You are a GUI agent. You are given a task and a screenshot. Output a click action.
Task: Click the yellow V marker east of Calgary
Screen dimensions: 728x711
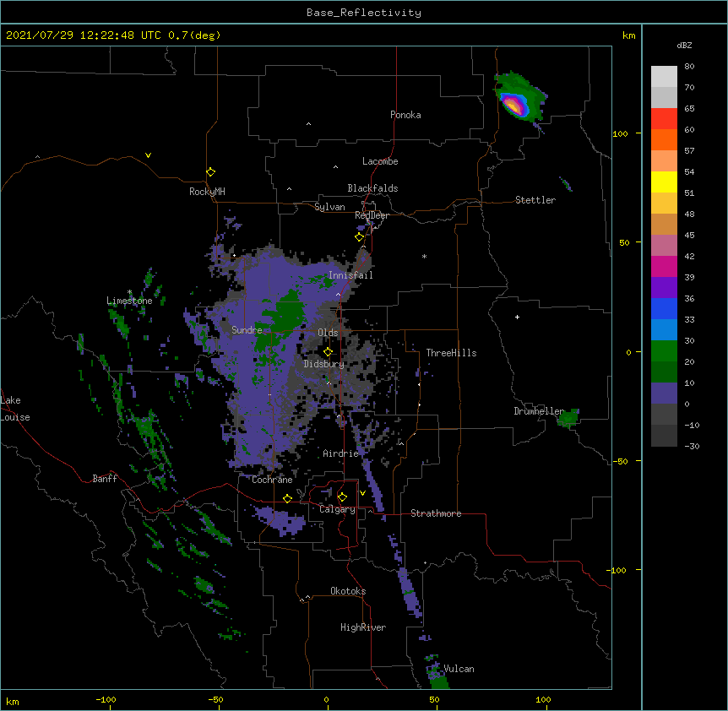tap(362, 493)
